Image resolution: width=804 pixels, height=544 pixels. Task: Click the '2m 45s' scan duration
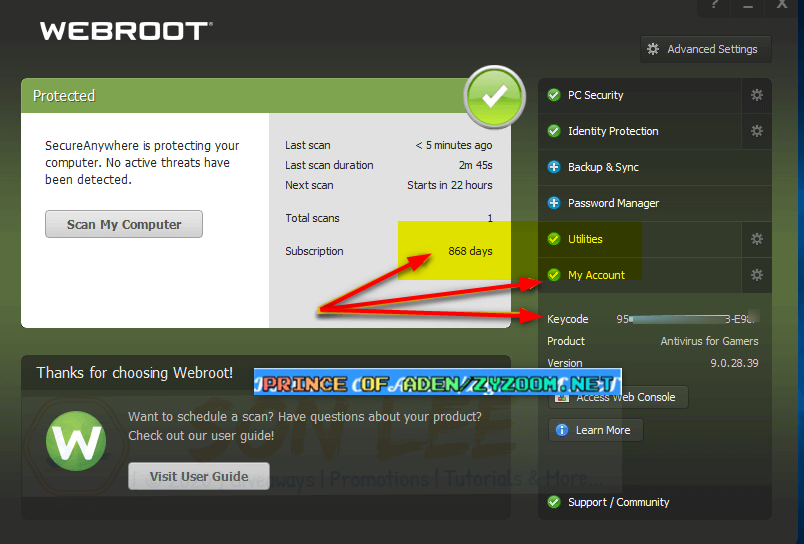pyautogui.click(x=475, y=165)
